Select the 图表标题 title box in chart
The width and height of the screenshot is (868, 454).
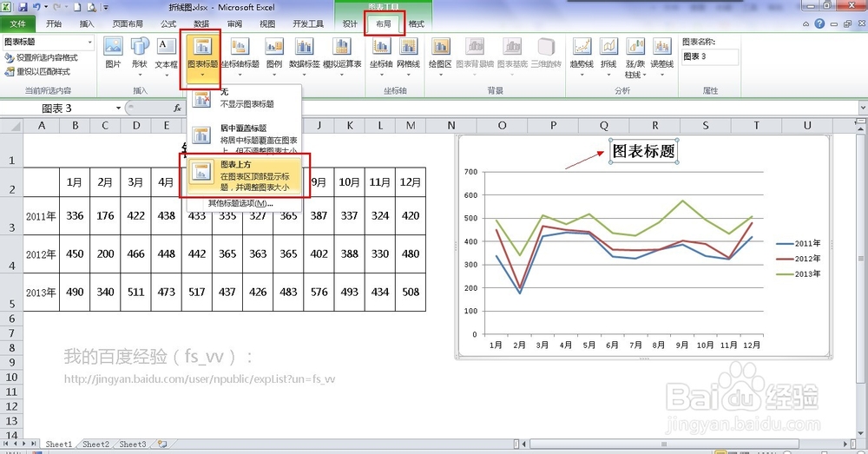point(644,151)
